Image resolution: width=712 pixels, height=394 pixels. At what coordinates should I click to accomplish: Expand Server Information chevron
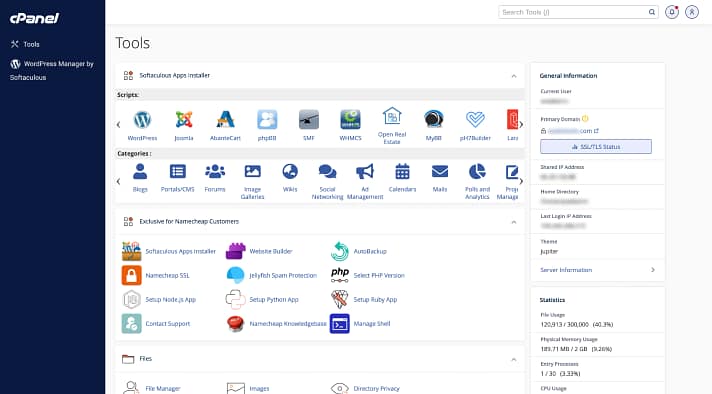[x=653, y=270]
